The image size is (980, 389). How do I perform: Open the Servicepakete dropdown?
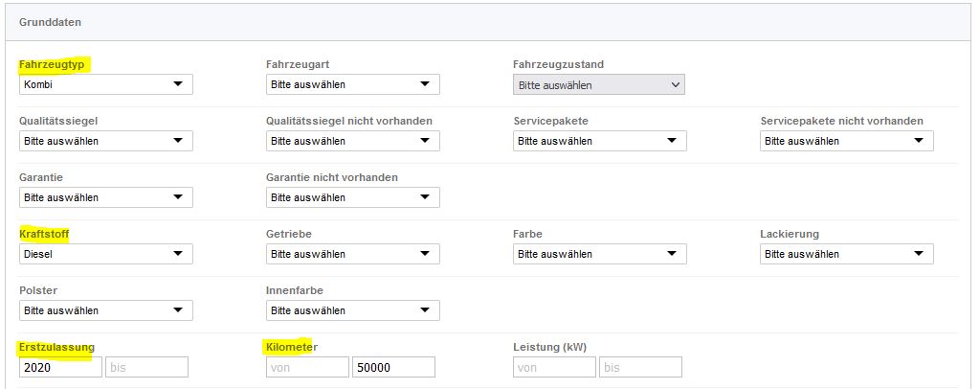point(599,141)
